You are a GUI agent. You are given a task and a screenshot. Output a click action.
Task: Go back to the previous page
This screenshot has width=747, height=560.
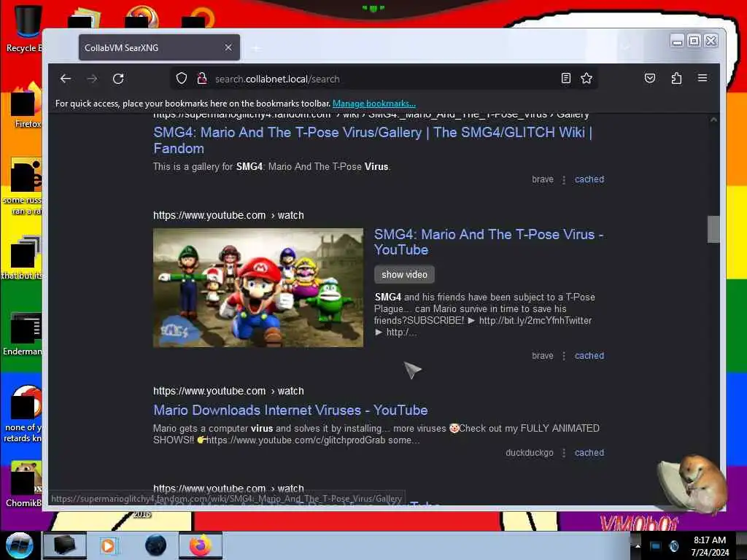[x=66, y=79]
